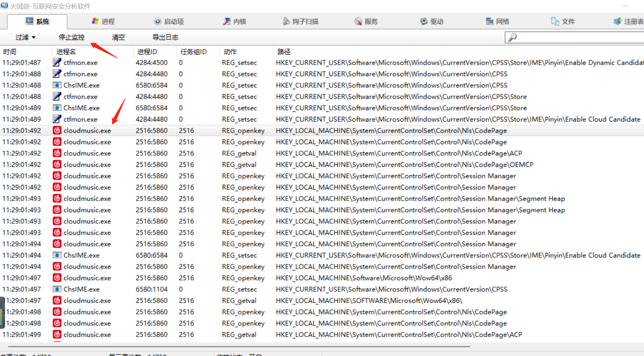Expand the 过滤 filter dropdown
Viewport: 644px width, 356px height.
(25, 37)
